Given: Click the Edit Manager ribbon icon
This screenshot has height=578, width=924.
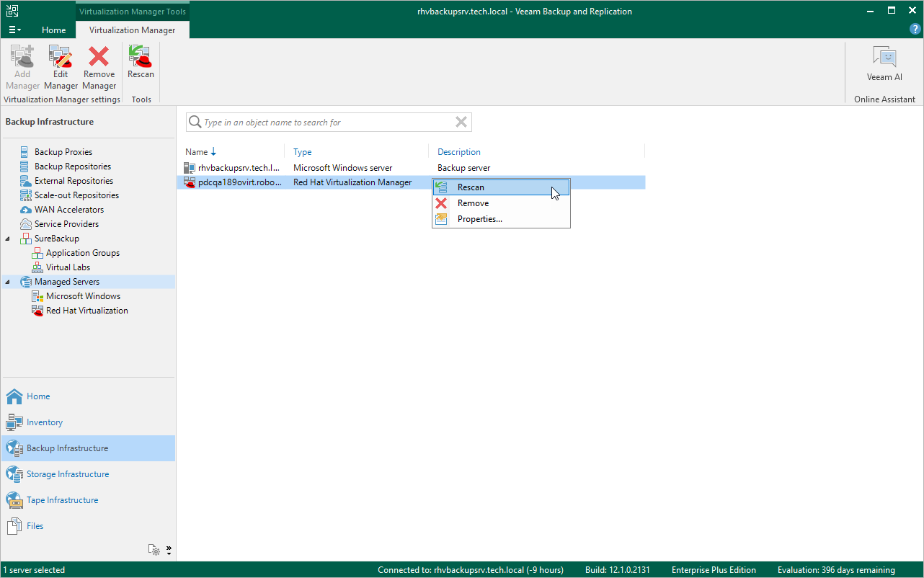Looking at the screenshot, I should point(61,56).
